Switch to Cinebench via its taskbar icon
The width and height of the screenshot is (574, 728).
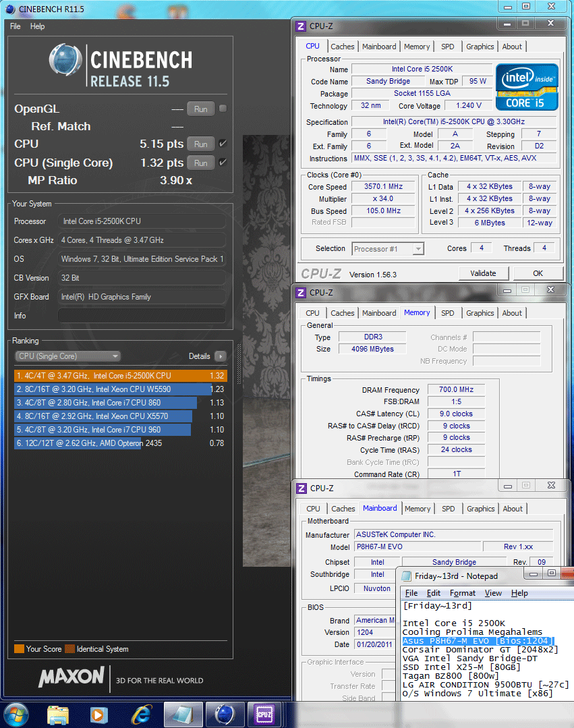[x=225, y=715]
